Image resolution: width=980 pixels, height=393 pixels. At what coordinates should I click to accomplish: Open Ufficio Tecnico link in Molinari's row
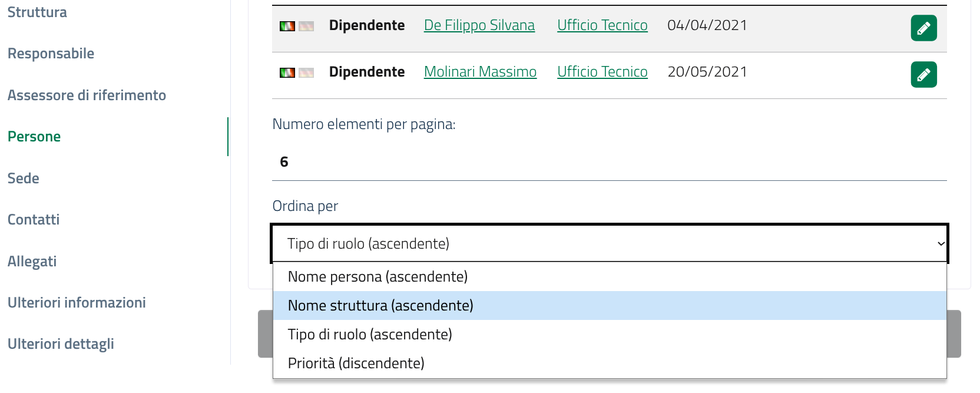(x=602, y=72)
